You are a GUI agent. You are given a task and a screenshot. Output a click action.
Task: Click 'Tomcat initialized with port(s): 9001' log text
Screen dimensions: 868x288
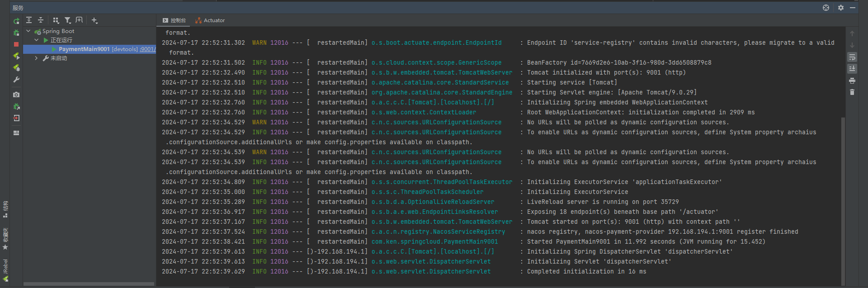point(606,72)
